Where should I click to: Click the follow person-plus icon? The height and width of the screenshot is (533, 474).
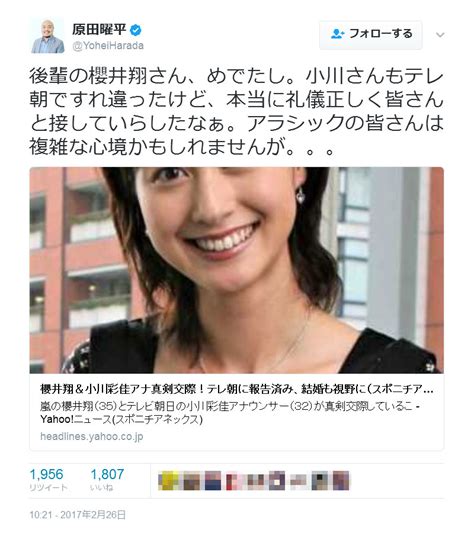[x=337, y=34]
